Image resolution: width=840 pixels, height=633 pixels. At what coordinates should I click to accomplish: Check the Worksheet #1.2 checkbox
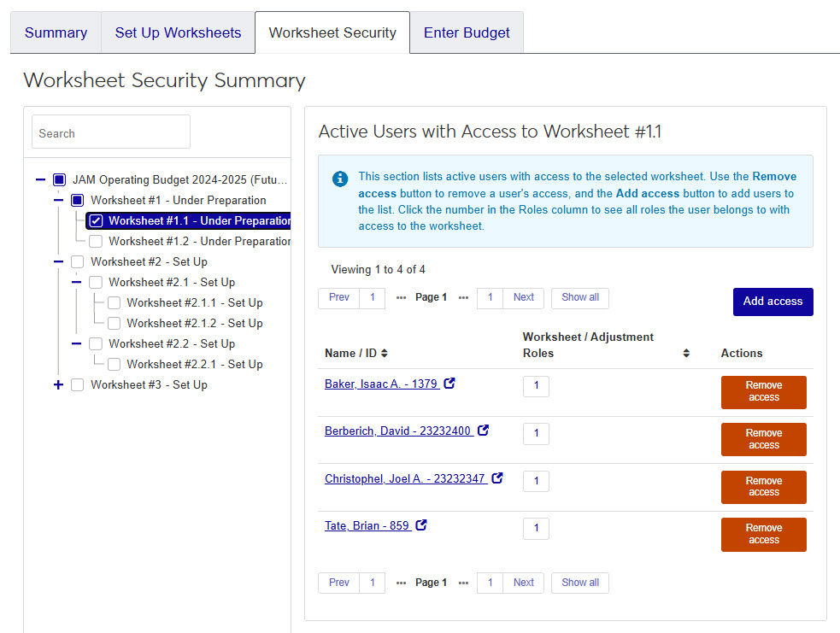click(x=97, y=241)
